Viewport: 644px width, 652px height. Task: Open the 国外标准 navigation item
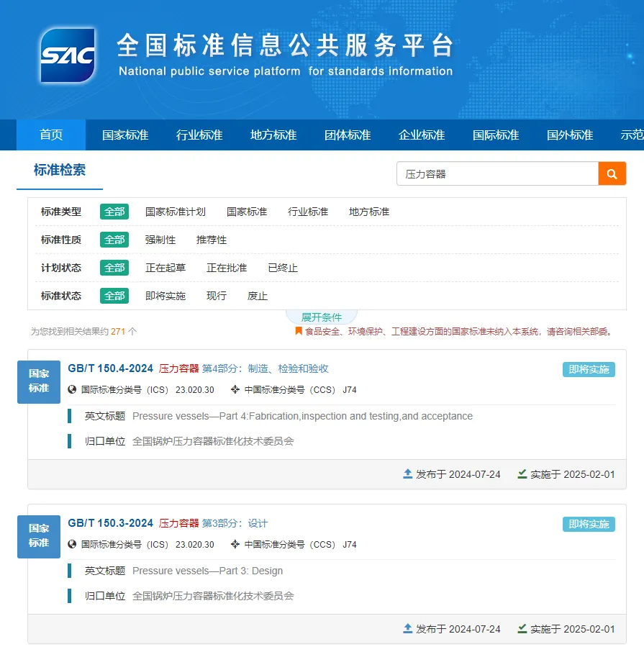pos(570,135)
